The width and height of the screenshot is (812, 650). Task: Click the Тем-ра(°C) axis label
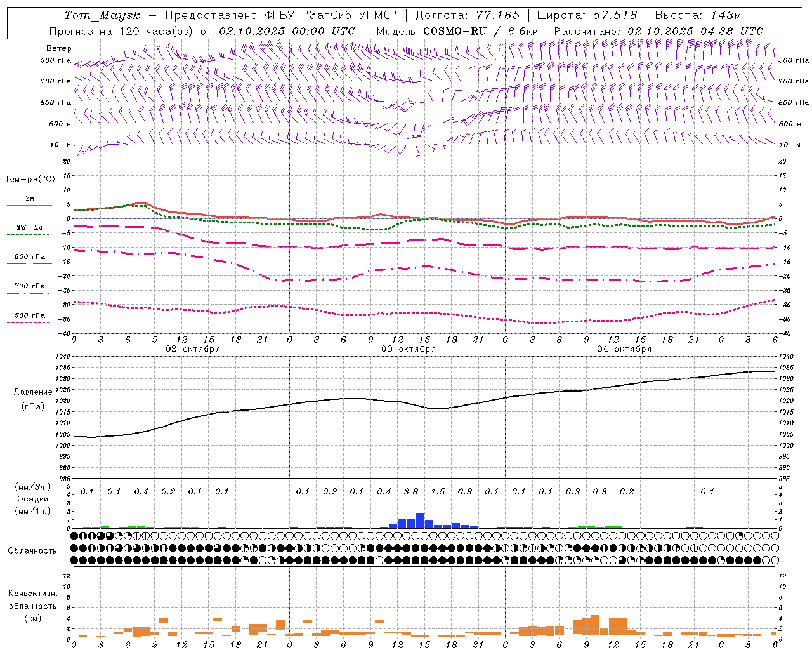pos(30,180)
